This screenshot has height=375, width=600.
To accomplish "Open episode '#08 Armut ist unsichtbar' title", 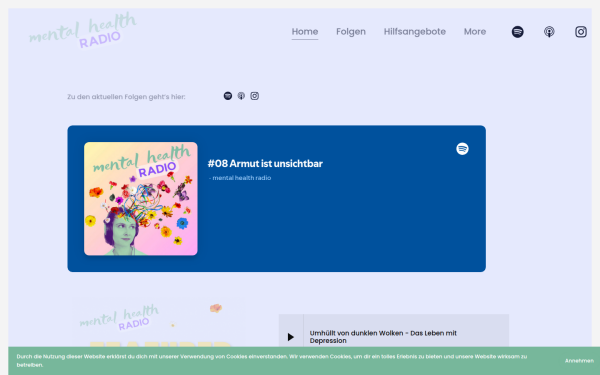I will (265, 164).
